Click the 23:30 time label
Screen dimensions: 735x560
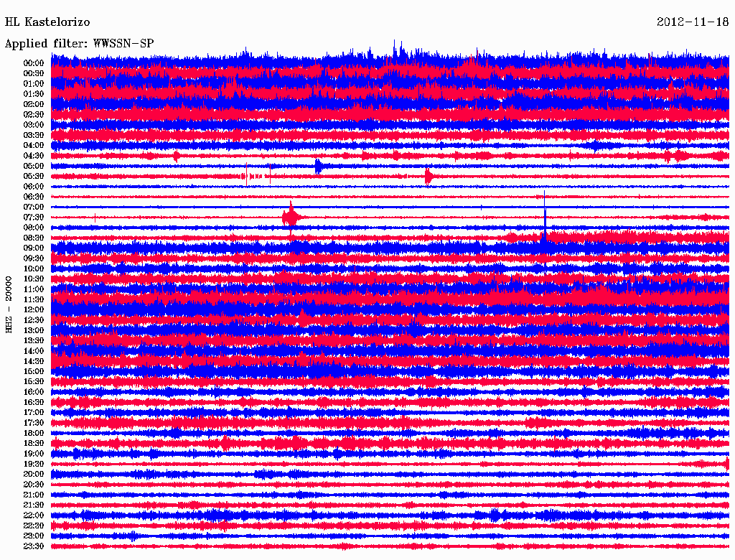[34, 546]
